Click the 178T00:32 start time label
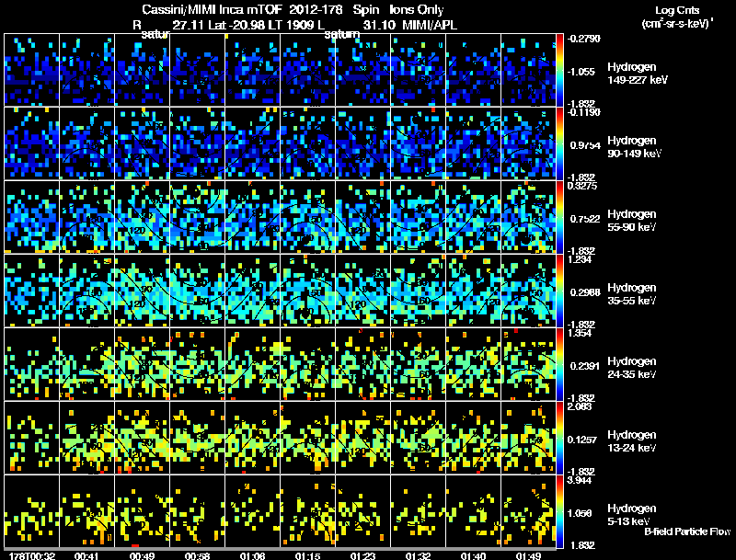 coord(32,555)
